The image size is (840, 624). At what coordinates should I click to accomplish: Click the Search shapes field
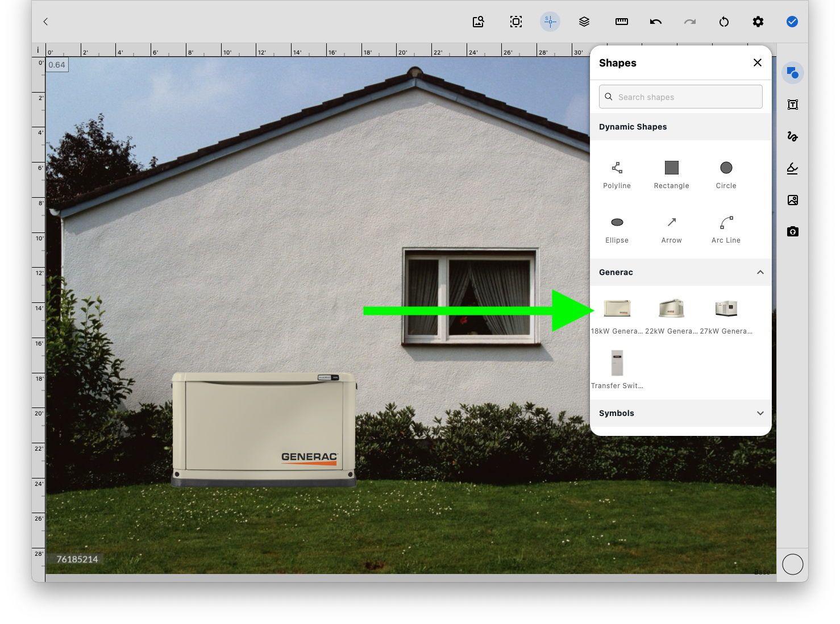681,97
